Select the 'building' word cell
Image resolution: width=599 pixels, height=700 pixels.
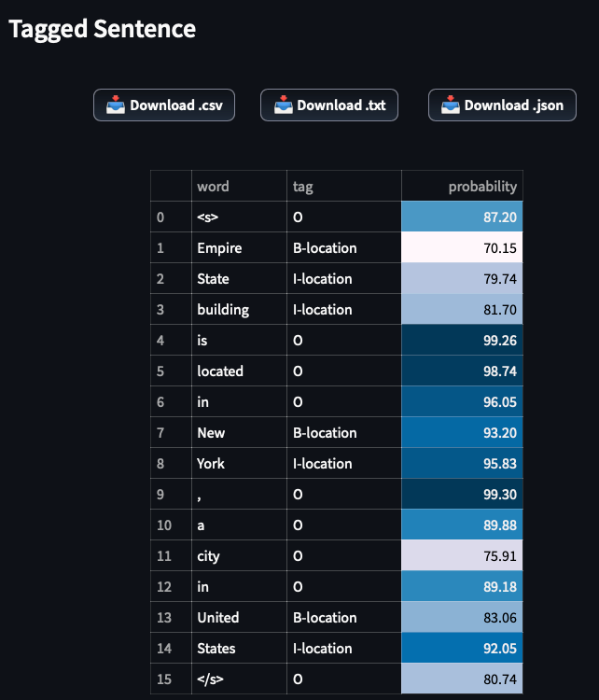click(x=239, y=310)
